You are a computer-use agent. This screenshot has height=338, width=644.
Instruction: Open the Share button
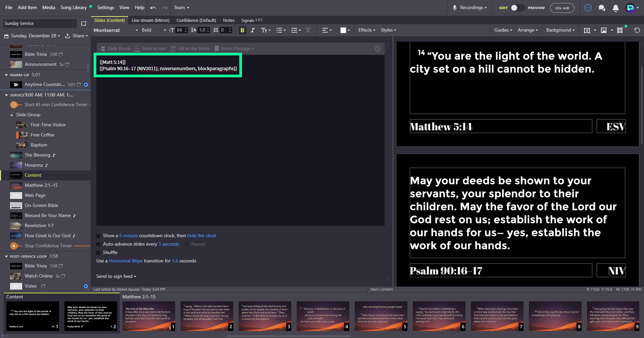pos(77,36)
